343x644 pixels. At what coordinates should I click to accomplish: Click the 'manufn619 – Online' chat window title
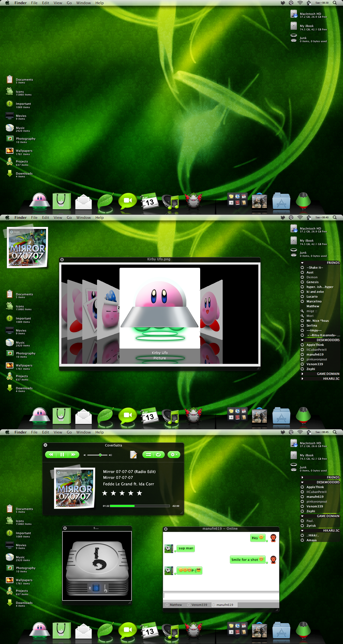tap(220, 529)
